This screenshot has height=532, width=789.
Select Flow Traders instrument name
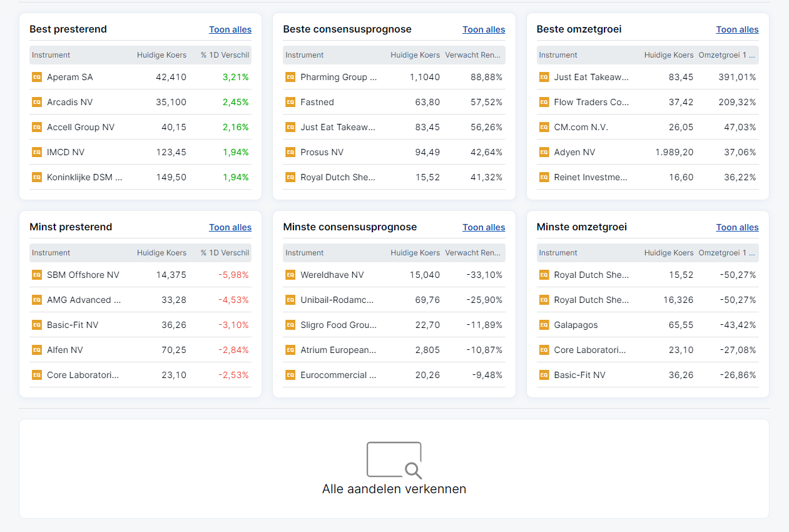coord(591,102)
